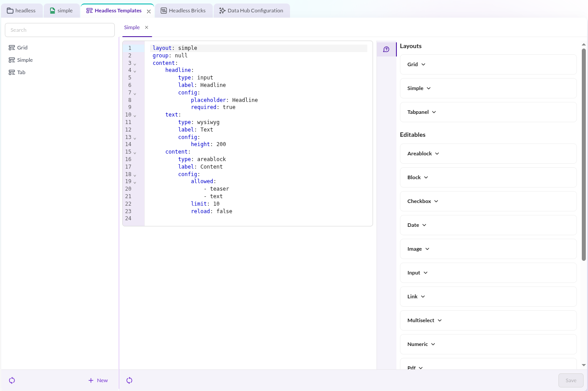Reload the editor with the refresh icon
This screenshot has height=391, width=588.
(129, 380)
